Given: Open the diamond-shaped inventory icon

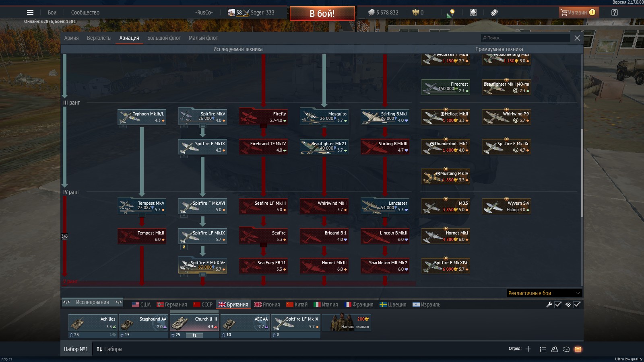Looking at the screenshot, I should point(473,12).
